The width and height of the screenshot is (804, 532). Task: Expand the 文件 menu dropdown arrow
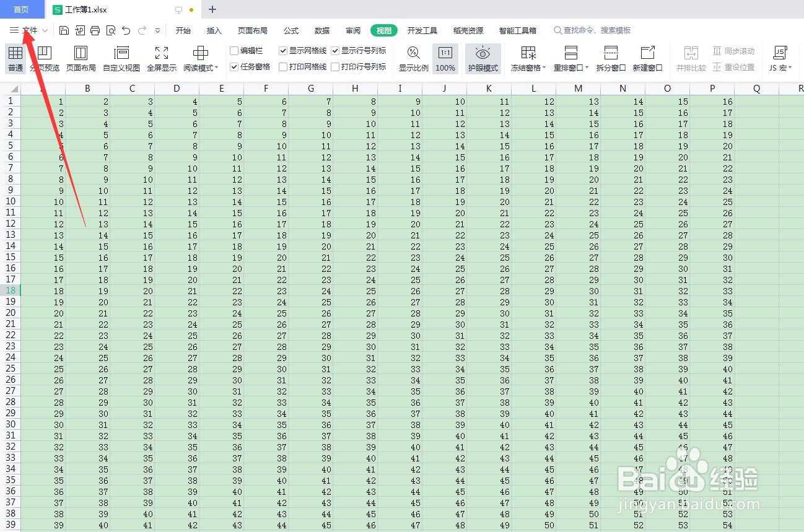(45, 30)
